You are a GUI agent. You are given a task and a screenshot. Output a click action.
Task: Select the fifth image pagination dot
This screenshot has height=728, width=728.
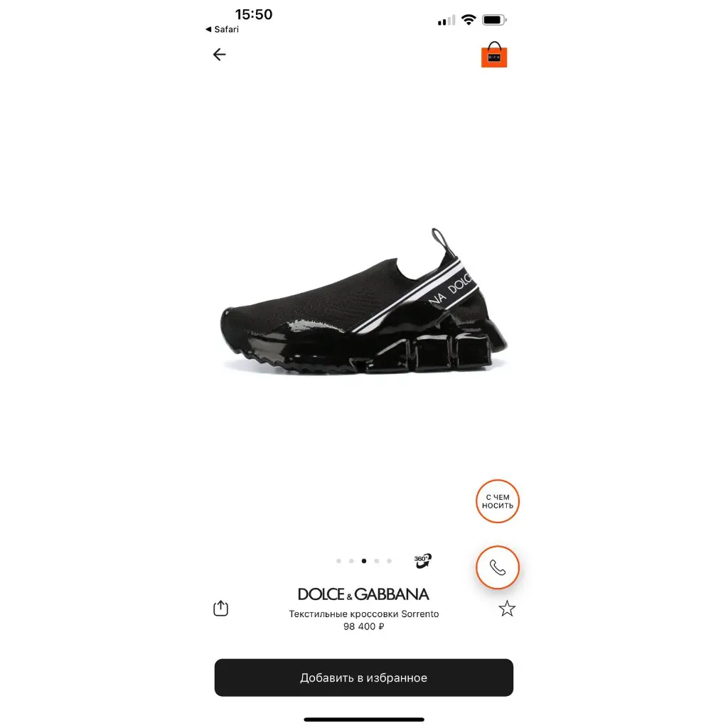tap(389, 561)
